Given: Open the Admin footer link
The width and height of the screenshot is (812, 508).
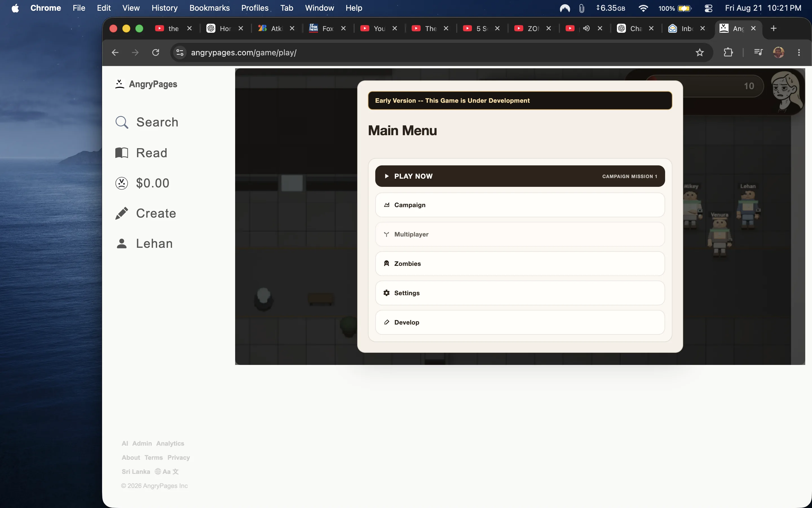Looking at the screenshot, I should pyautogui.click(x=142, y=443).
